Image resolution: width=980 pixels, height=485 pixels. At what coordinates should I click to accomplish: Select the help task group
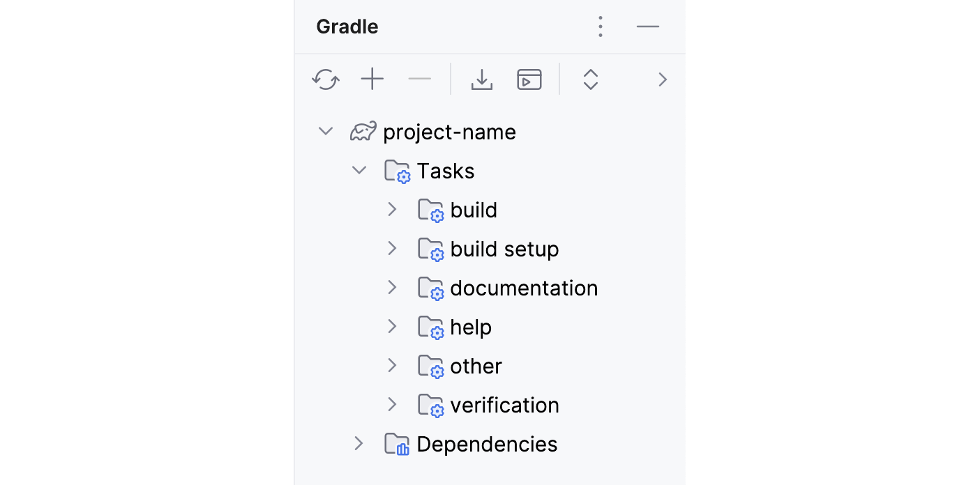472,326
